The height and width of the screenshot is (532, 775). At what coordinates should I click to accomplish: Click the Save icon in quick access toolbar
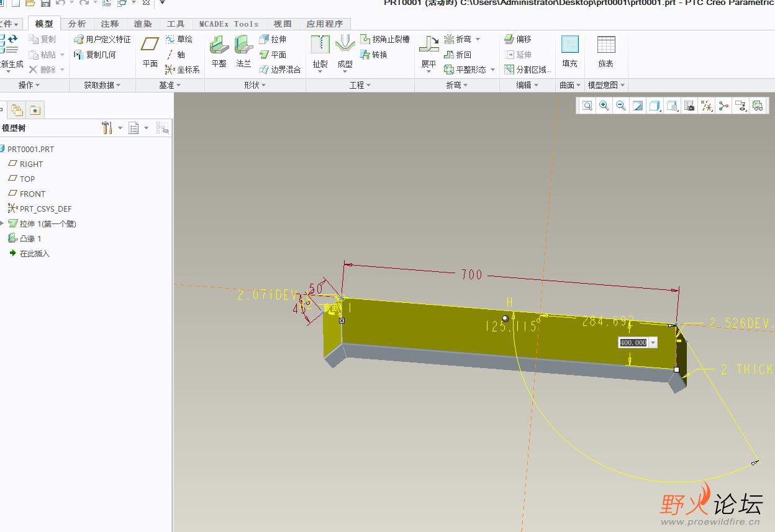(46, 3)
